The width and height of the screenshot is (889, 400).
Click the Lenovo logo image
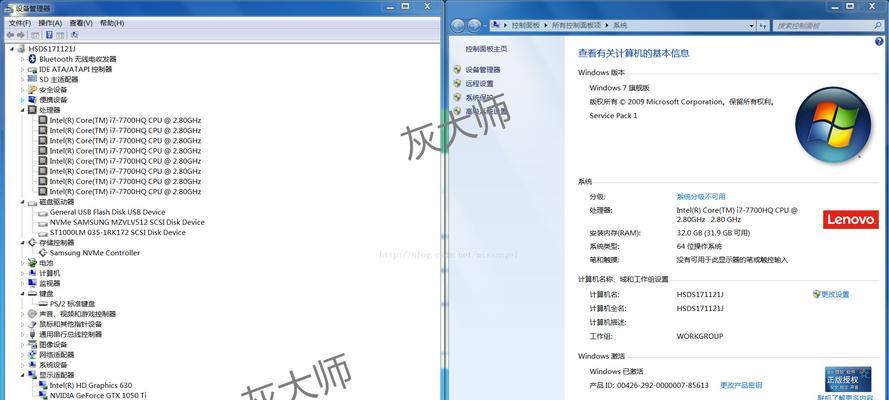tap(850, 220)
